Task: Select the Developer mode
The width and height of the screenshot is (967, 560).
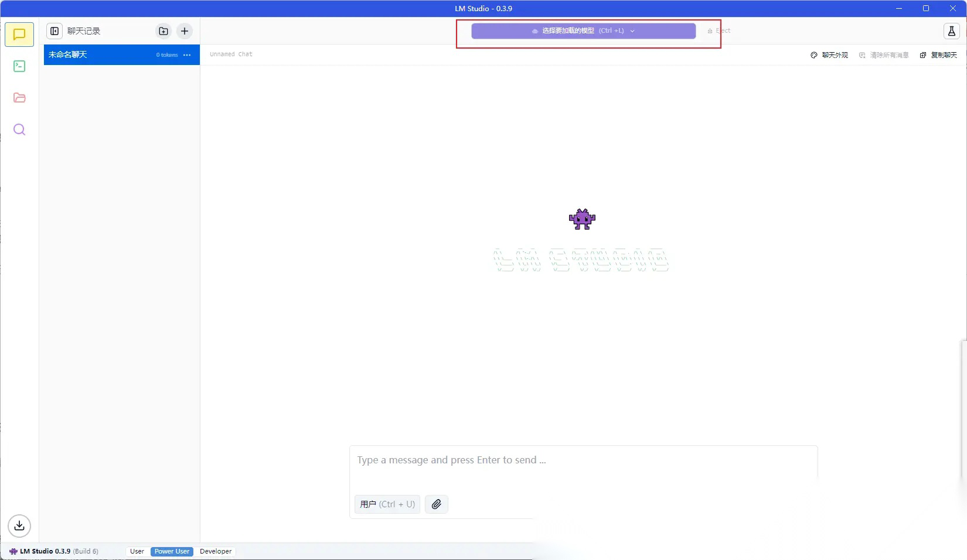Action: click(216, 551)
